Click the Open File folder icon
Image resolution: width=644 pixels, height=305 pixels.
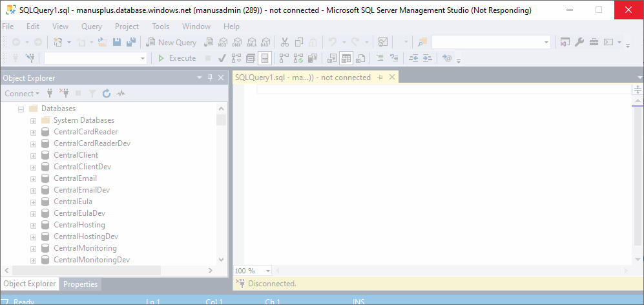point(103,42)
